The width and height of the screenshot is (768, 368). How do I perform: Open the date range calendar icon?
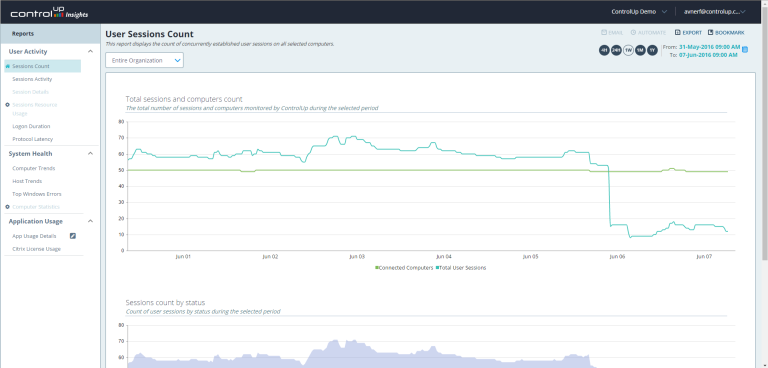pyautogui.click(x=745, y=49)
